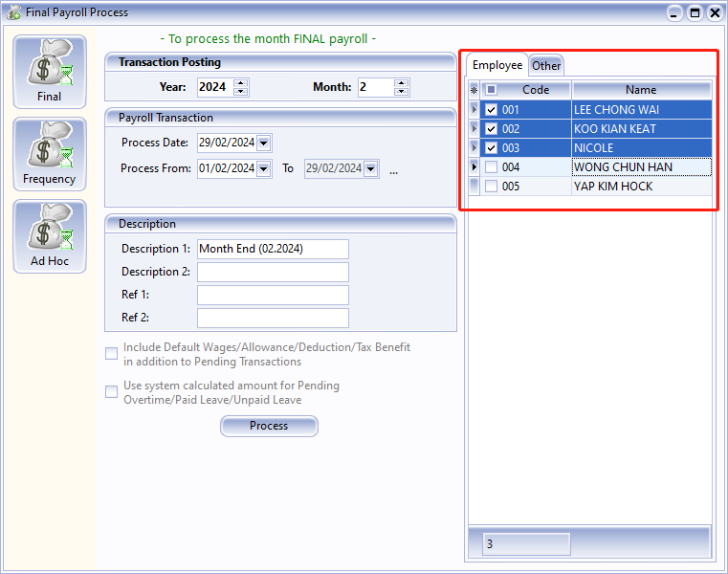728x574 pixels.
Task: Switch to the Other tab
Action: [x=546, y=66]
